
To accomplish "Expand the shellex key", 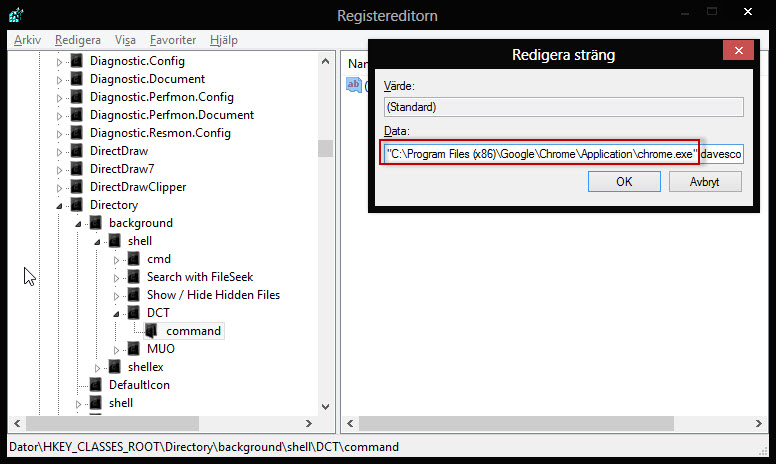I will pyautogui.click(x=97, y=368).
